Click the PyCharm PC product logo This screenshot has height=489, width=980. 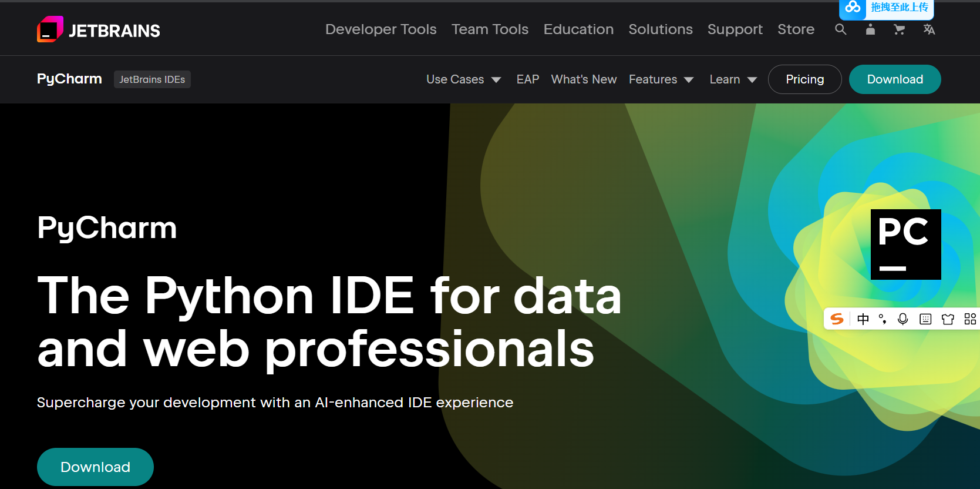[x=905, y=244]
